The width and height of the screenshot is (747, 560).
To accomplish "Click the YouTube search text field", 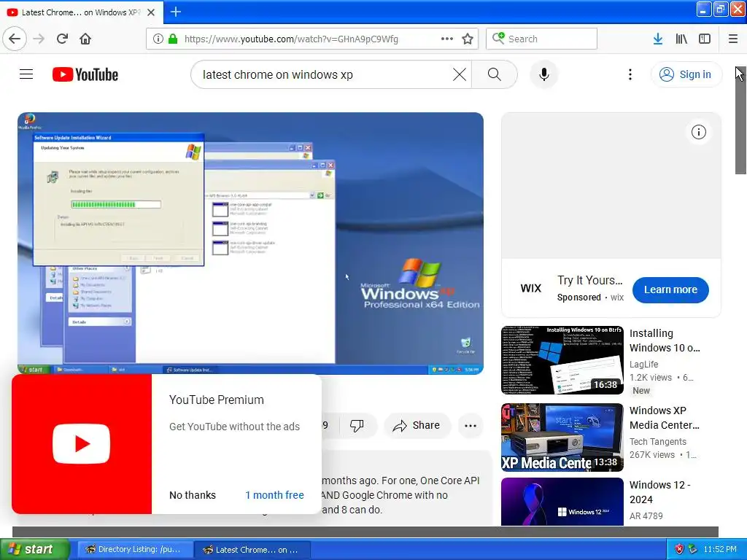I will pyautogui.click(x=324, y=74).
